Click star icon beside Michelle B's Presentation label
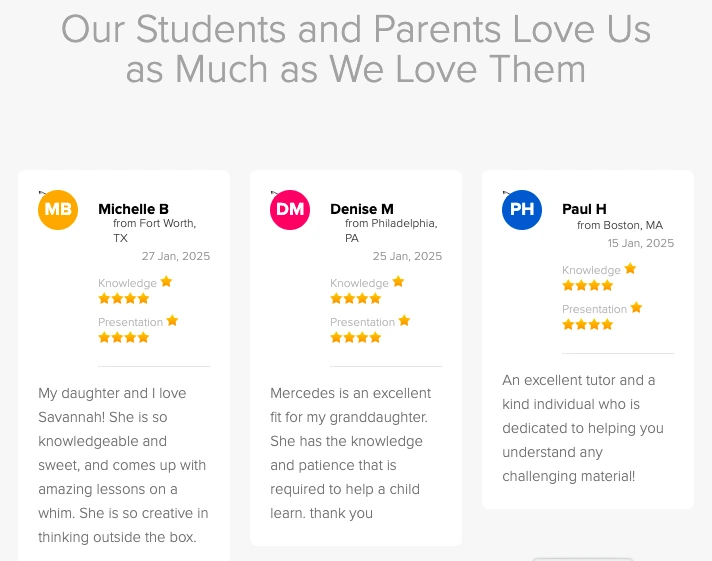This screenshot has width=712, height=561. 172,321
